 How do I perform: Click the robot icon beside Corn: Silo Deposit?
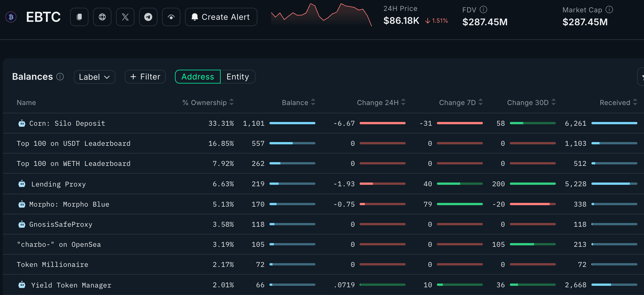(22, 123)
